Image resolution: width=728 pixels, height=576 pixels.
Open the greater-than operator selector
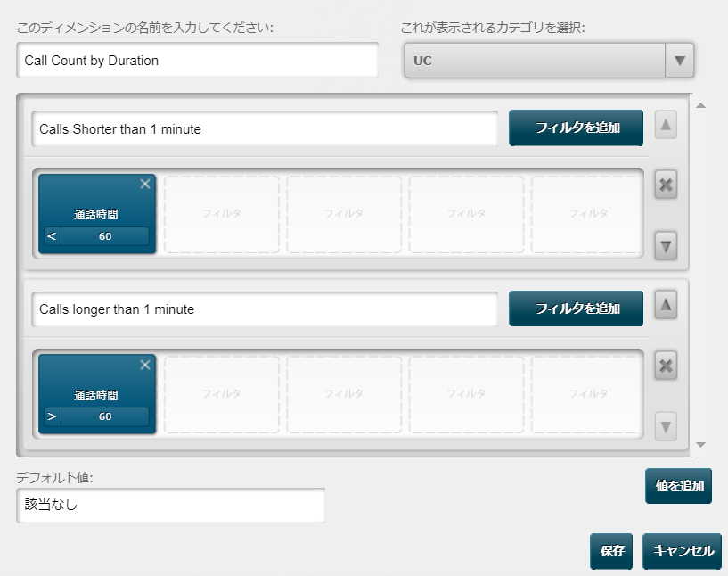point(52,416)
